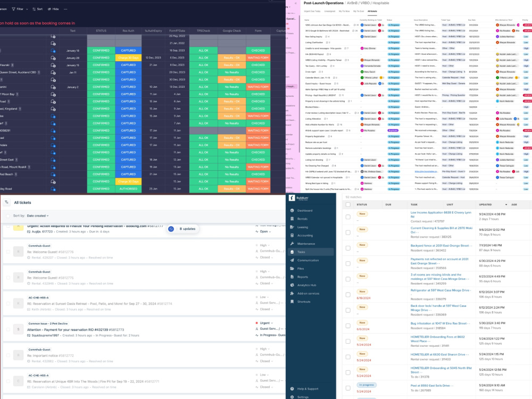This screenshot has height=399, width=532.
Task: Open the Bug infestation at 1047 W Elna Rae link
Action: [440, 323]
